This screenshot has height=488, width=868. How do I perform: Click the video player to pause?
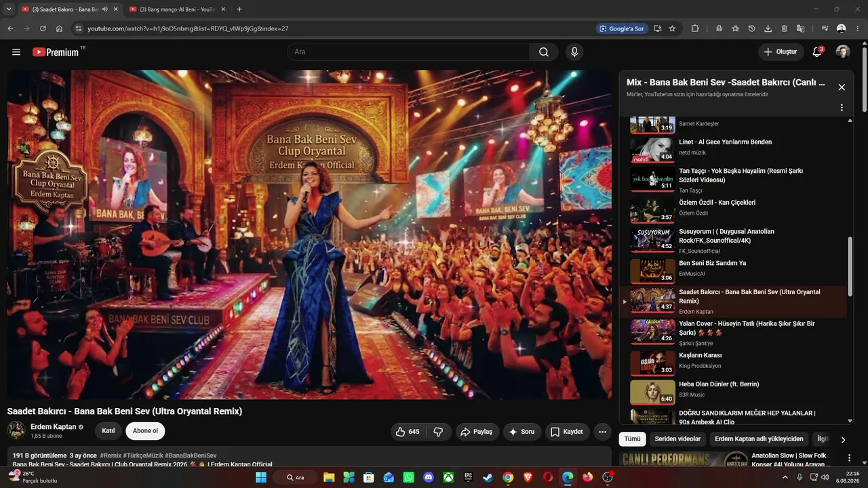tap(309, 235)
